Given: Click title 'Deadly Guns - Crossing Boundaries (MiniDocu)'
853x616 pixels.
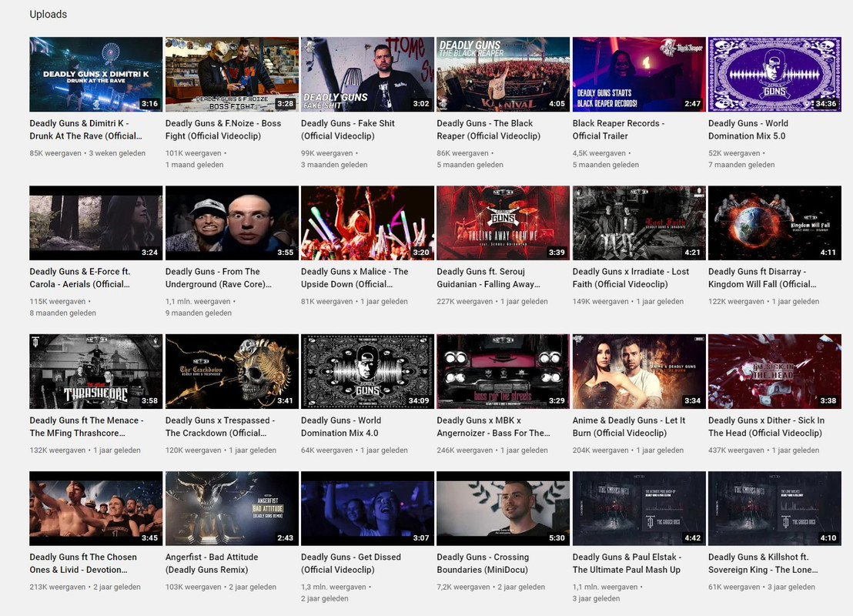Looking at the screenshot, I should [483, 563].
